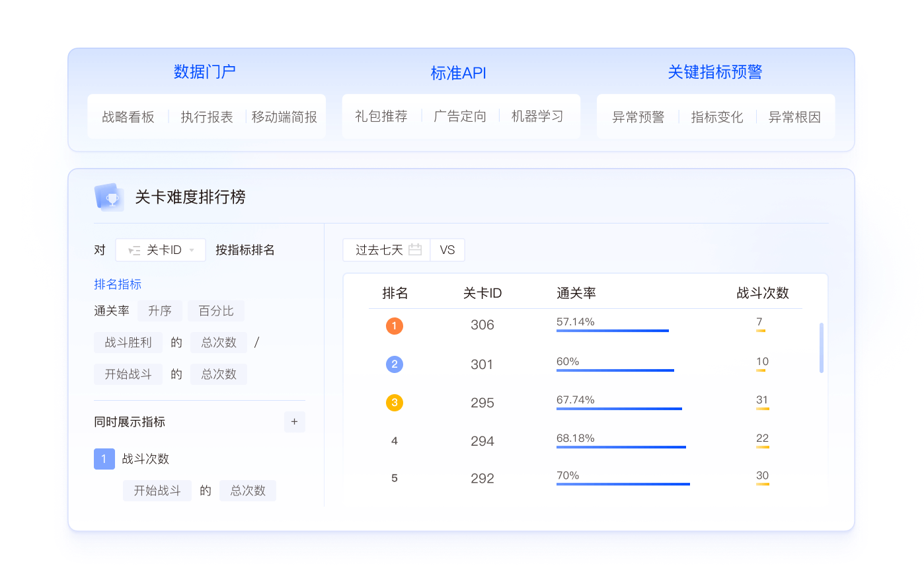This screenshot has height=582, width=924.
Task: Click the plus icon beside 同时展示指标
Action: 294,422
